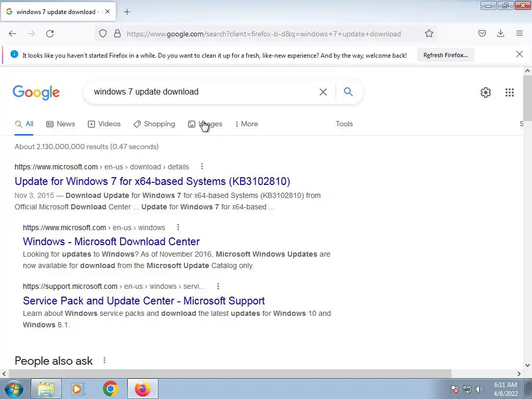Open Google Chrome from taskbar

110,389
